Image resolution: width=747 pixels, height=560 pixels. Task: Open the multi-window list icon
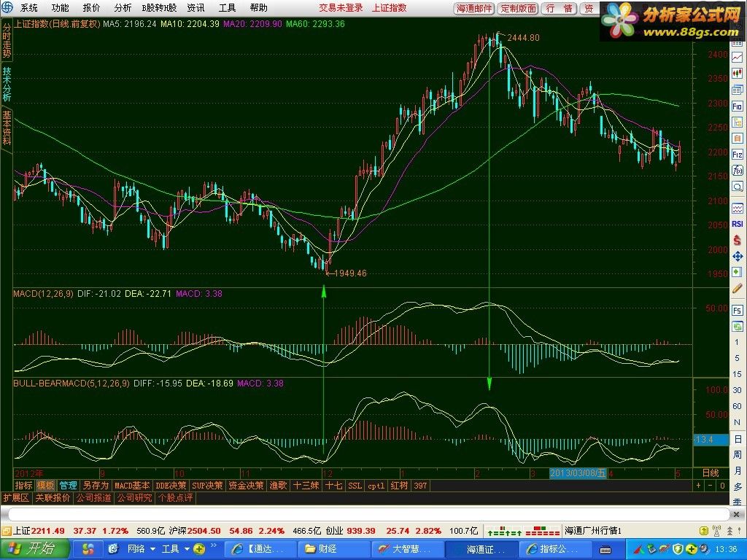coord(737,90)
